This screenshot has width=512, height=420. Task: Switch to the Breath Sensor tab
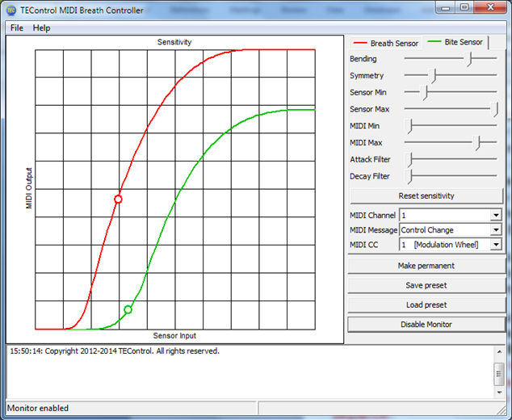click(x=386, y=43)
